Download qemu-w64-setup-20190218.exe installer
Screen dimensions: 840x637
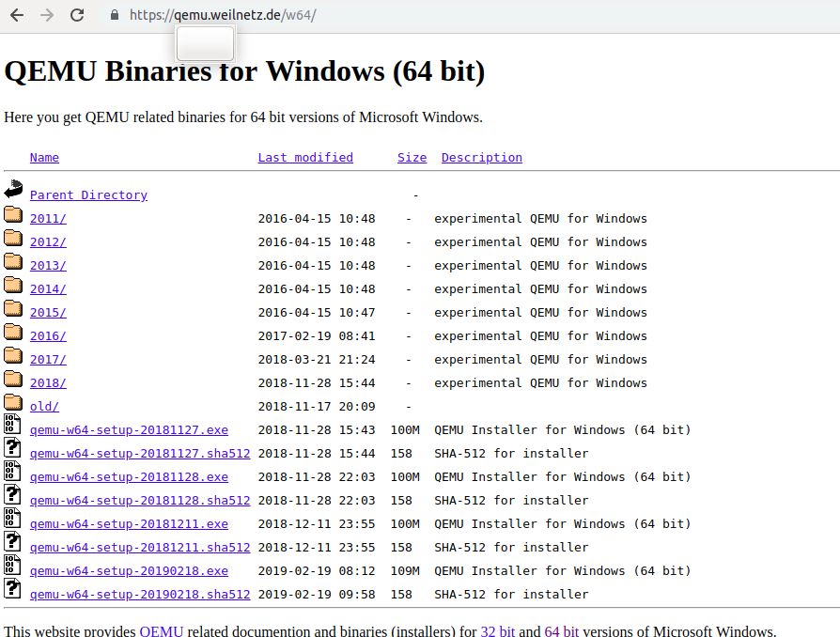pyautogui.click(x=129, y=571)
